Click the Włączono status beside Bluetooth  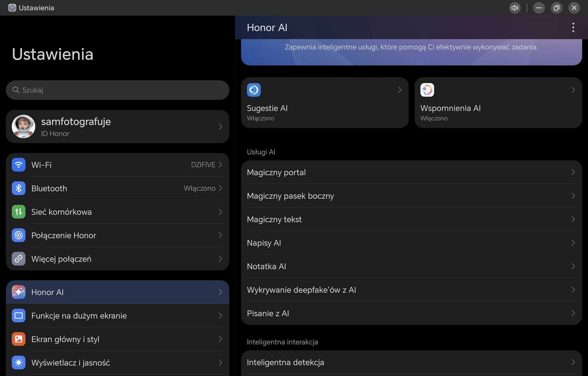coord(200,188)
